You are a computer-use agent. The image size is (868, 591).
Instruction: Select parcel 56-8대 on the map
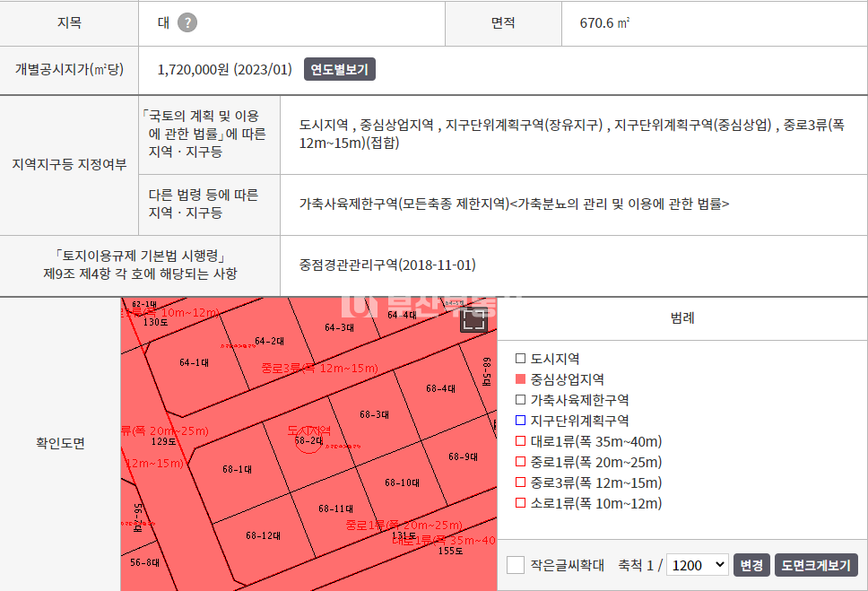[x=144, y=562]
